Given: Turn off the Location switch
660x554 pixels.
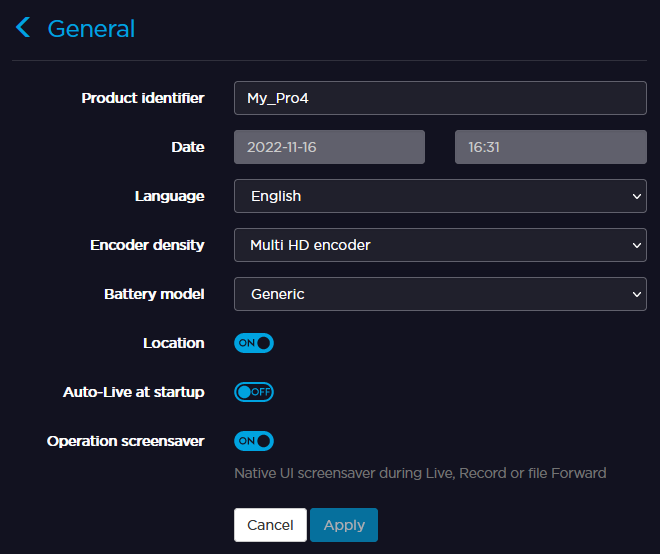Looking at the screenshot, I should point(254,343).
